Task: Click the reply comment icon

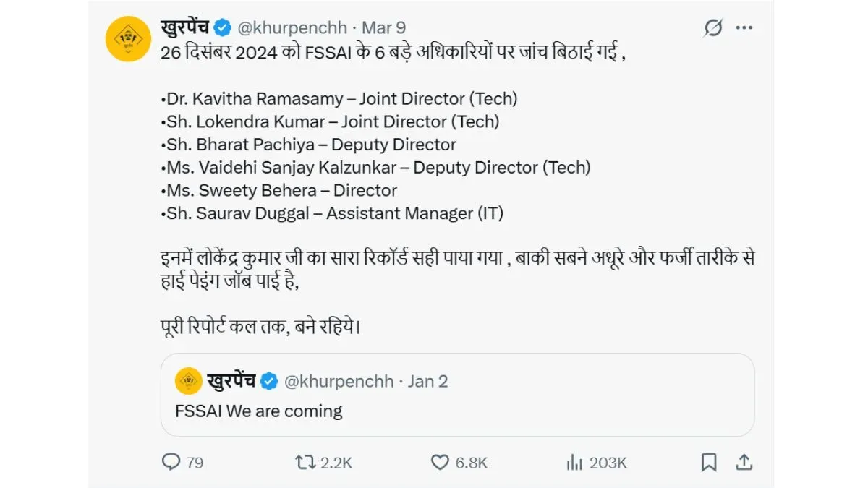Action: tap(171, 462)
